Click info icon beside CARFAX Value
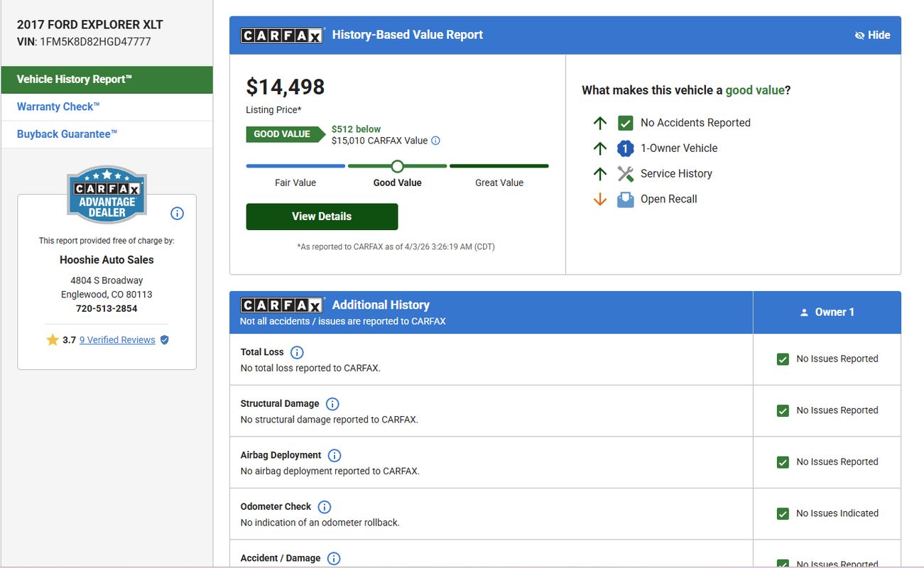Image resolution: width=924 pixels, height=568 pixels. (x=436, y=141)
